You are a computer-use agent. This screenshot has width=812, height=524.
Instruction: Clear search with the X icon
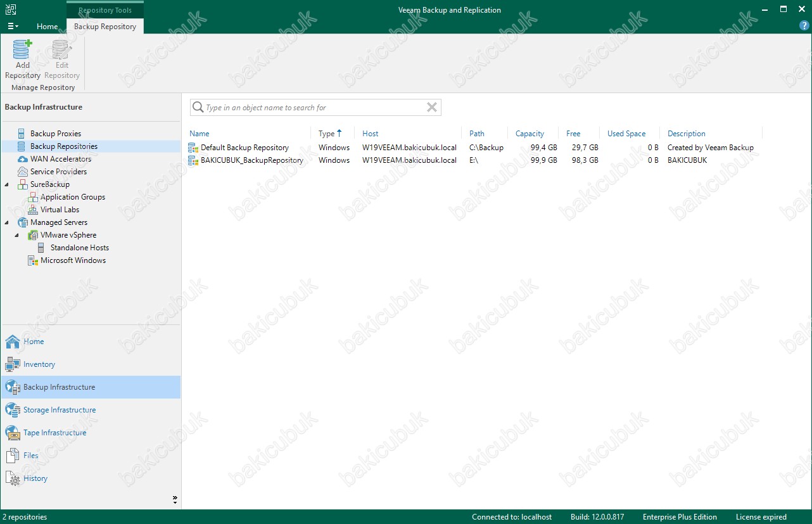(x=432, y=107)
